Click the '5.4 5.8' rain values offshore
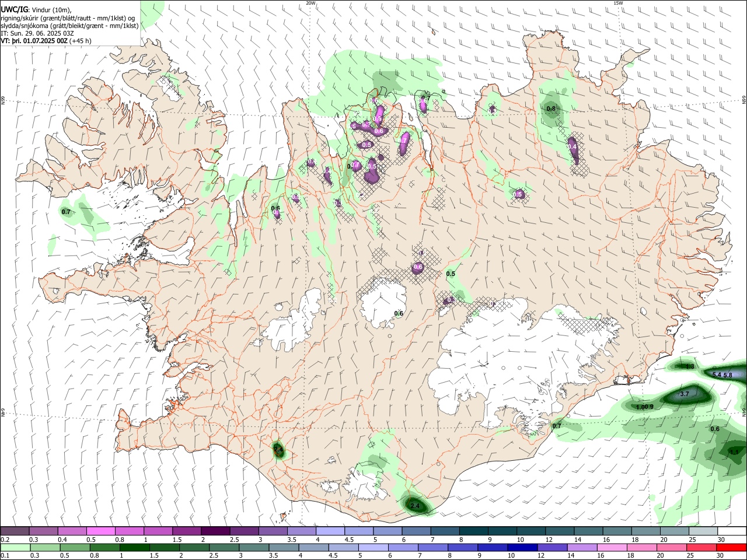Screen dimensions: 747x560 722,374
